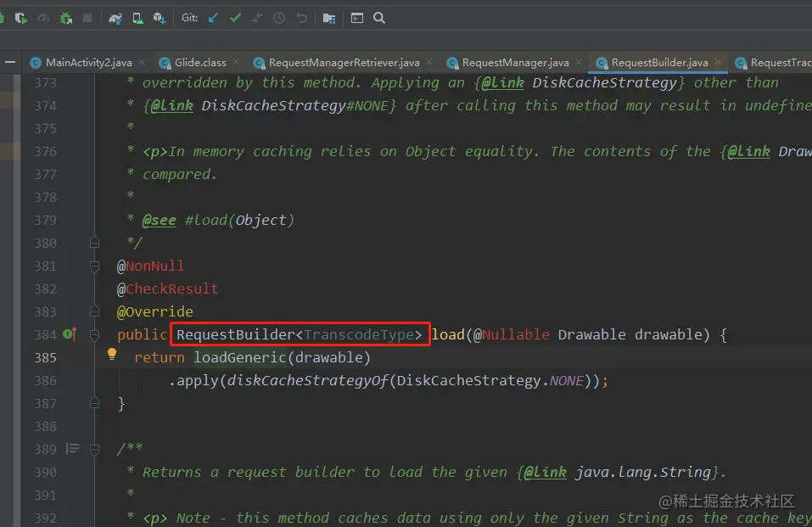Click the @CheckResult annotation
The image size is (812, 527).
[x=168, y=289]
